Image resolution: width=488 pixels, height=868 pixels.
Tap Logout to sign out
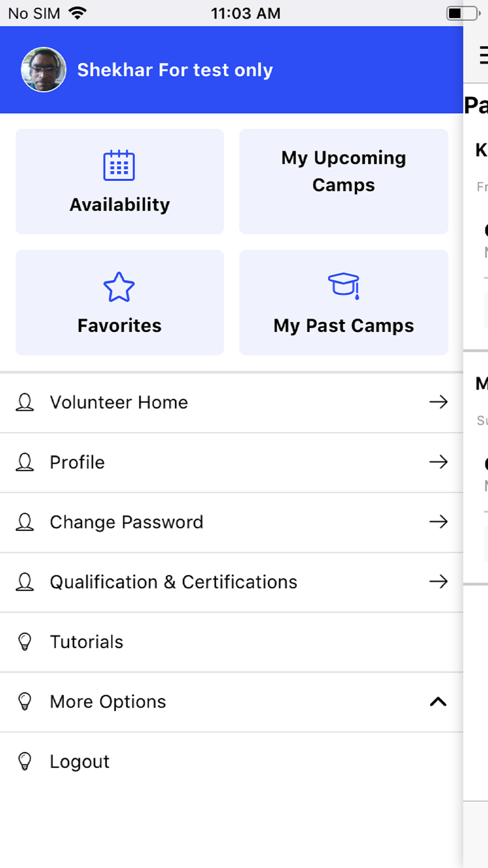coord(80,762)
